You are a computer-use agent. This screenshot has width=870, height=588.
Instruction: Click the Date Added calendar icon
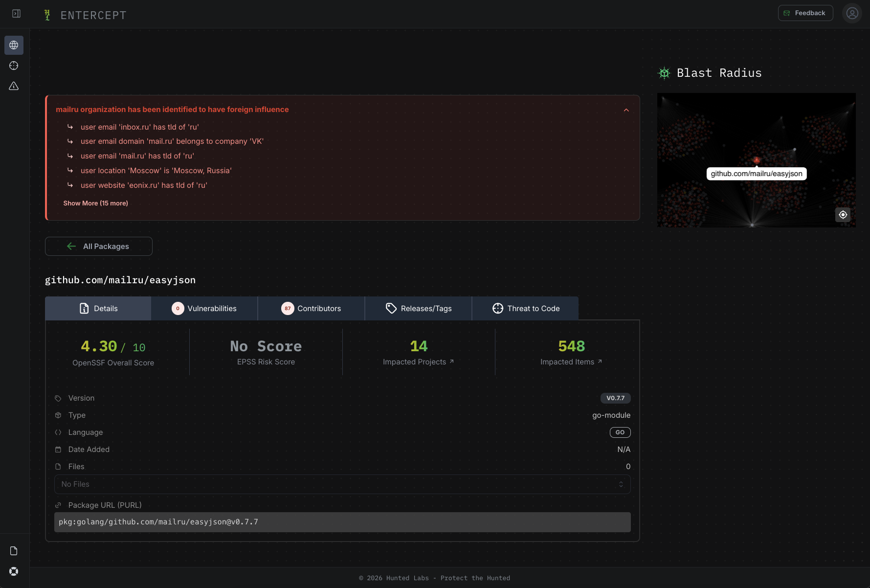(x=58, y=450)
